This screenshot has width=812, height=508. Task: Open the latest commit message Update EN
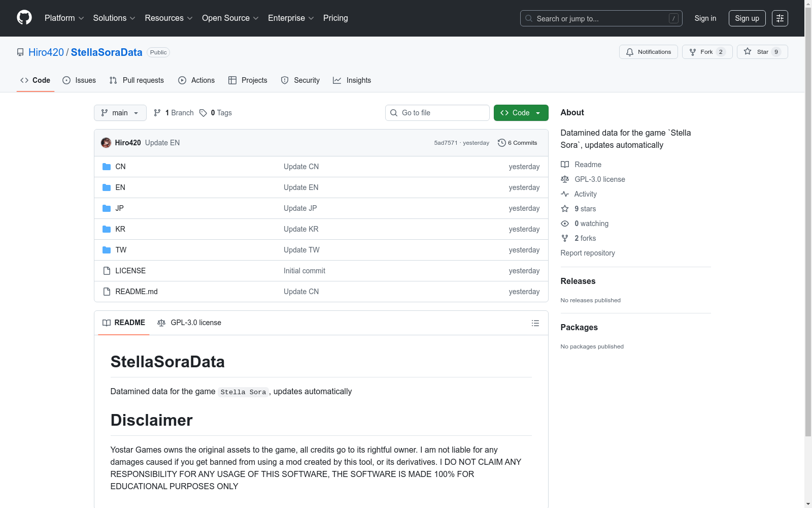tap(162, 143)
